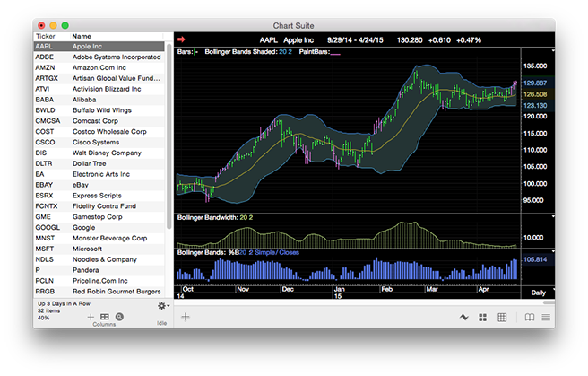Expand %B pane options triangle
This screenshot has width=588, height=376.
(553, 251)
